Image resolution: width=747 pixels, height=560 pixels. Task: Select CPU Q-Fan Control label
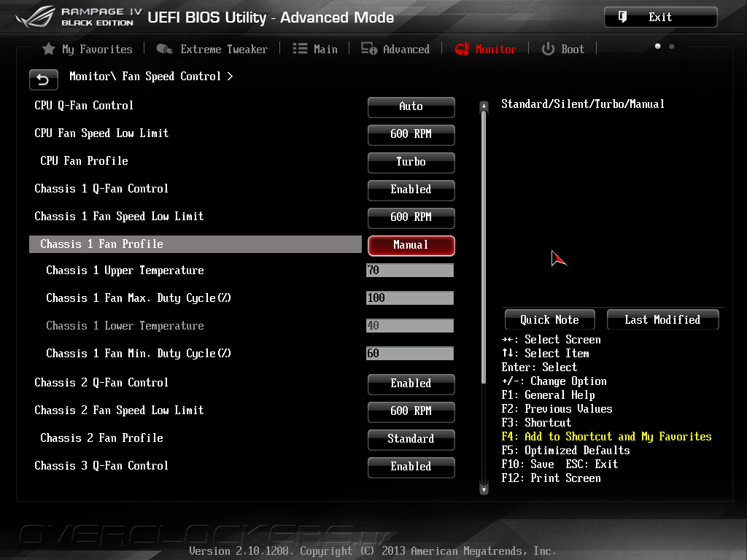pos(84,105)
